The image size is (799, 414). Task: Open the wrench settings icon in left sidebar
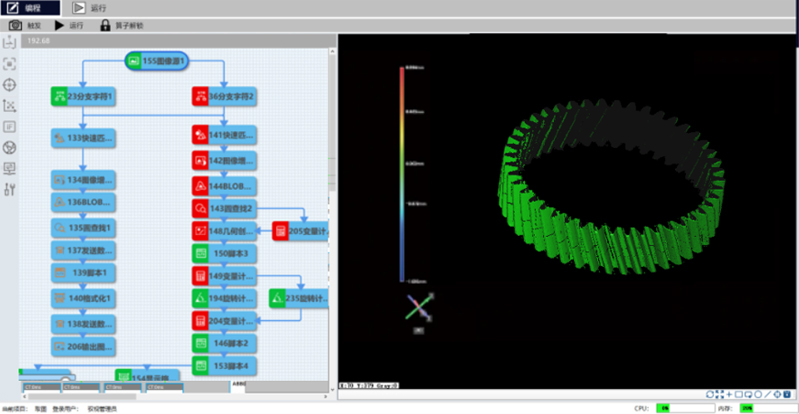(10, 190)
